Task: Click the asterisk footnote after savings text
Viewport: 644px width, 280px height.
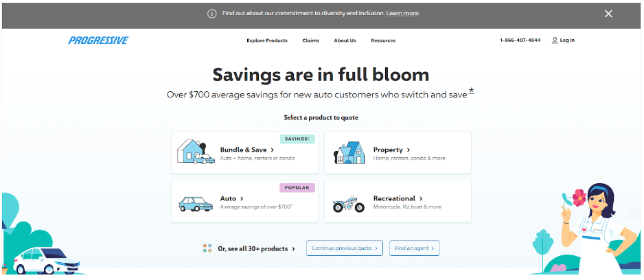Action: coord(472,91)
